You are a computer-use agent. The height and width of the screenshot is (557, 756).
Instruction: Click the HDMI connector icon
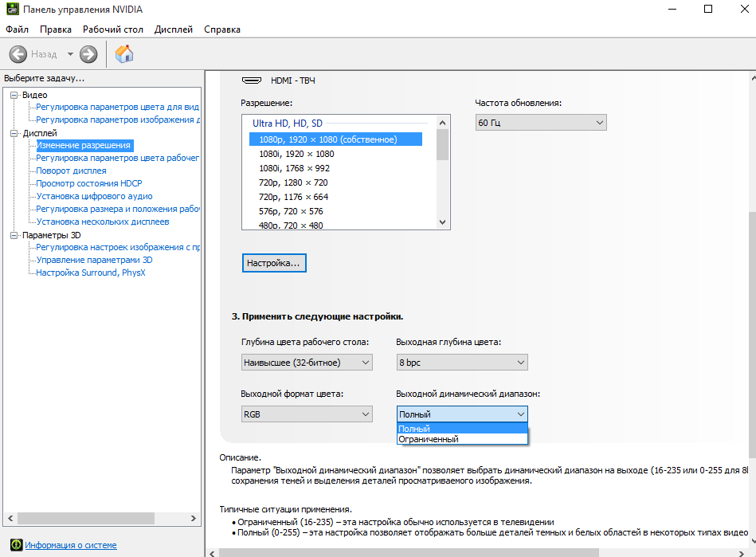pyautogui.click(x=252, y=80)
